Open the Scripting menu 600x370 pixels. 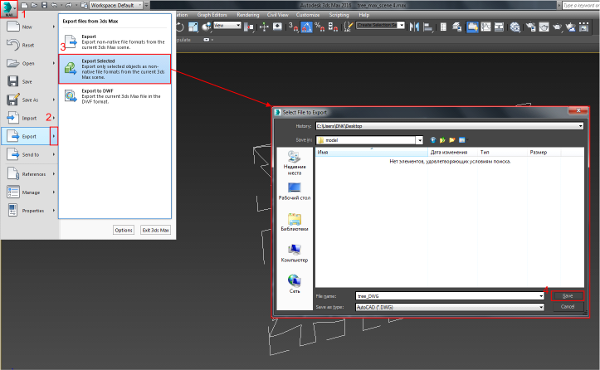(x=339, y=15)
